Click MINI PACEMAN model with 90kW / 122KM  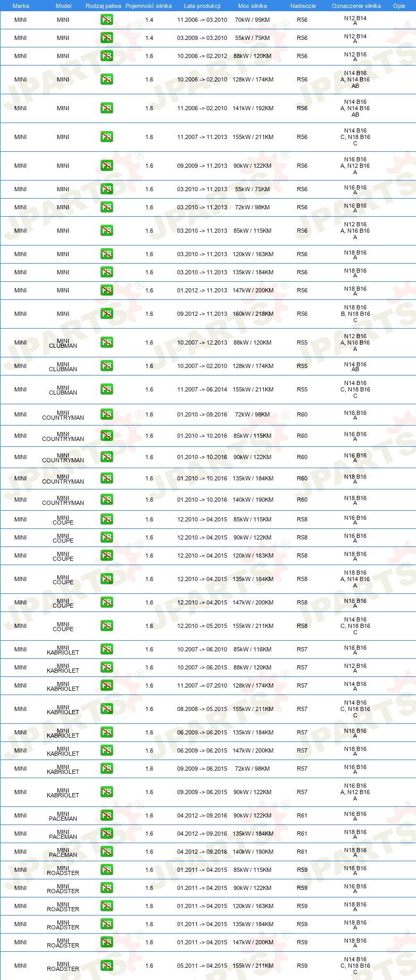click(63, 816)
